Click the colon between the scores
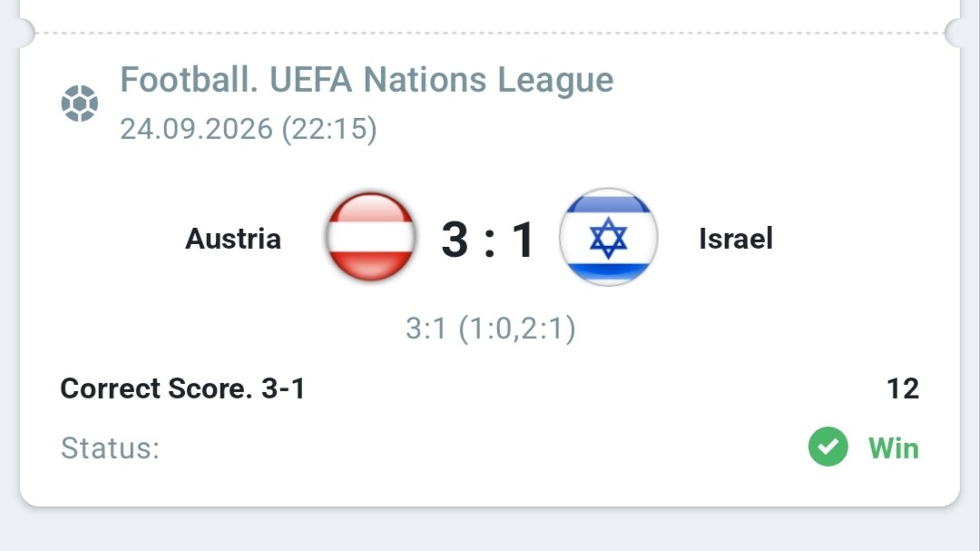This screenshot has height=551, width=980. [x=489, y=242]
